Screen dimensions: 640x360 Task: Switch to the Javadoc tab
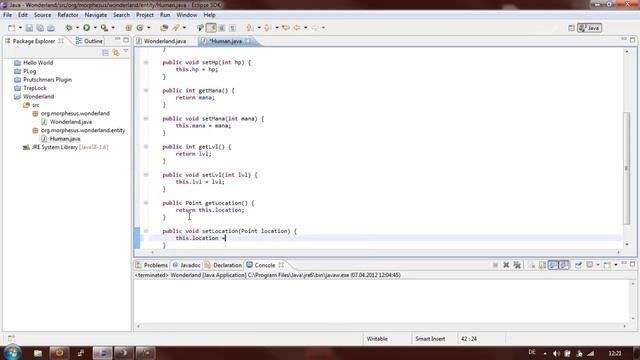click(x=187, y=265)
